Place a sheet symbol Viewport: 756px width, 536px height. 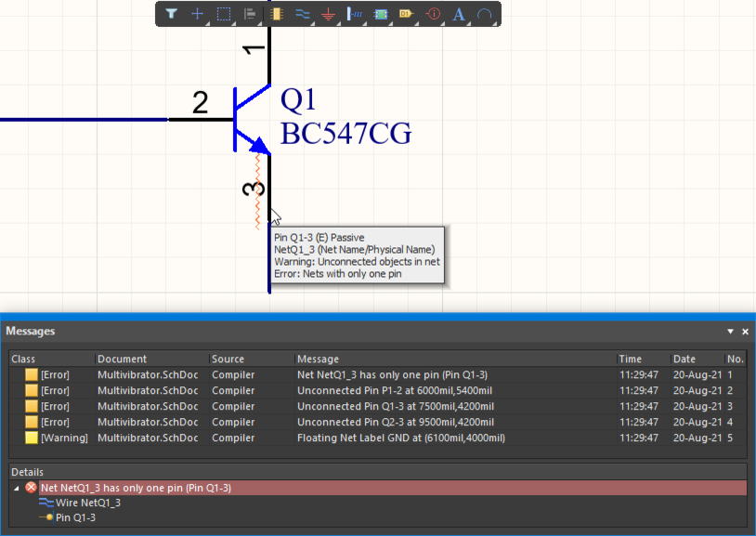click(381, 14)
